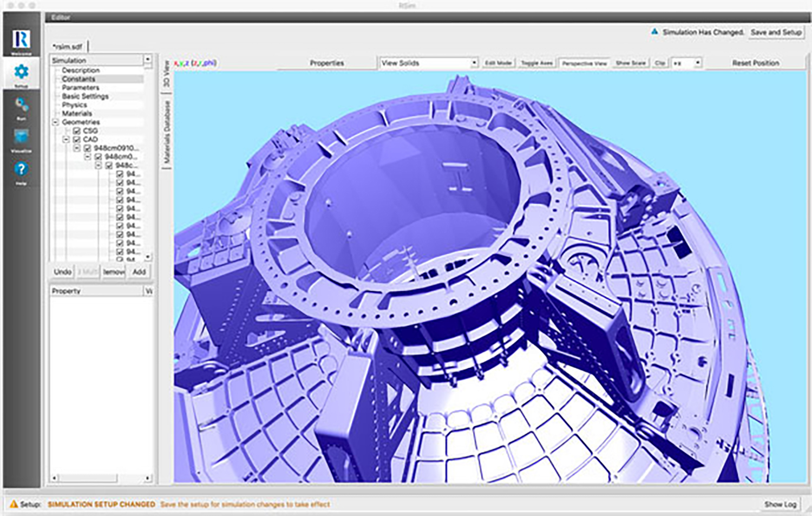812x516 pixels.
Task: Select the rsim.sdf document tab
Action: pos(68,46)
